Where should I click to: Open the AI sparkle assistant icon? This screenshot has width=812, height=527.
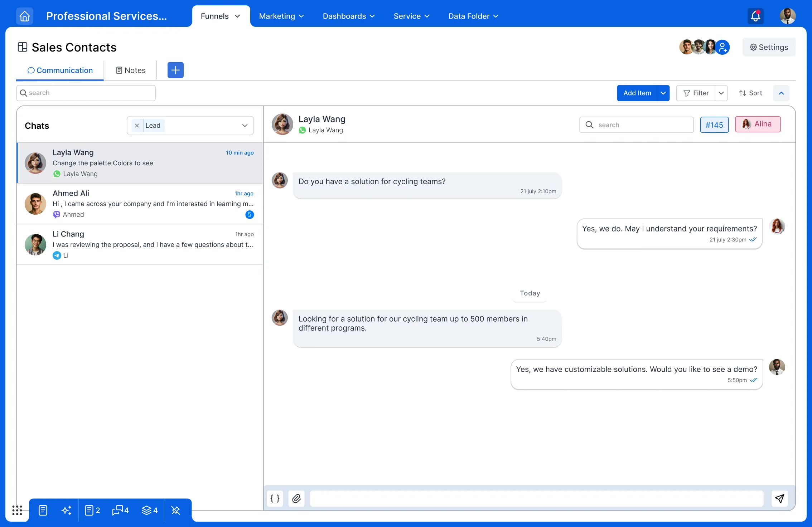click(66, 510)
